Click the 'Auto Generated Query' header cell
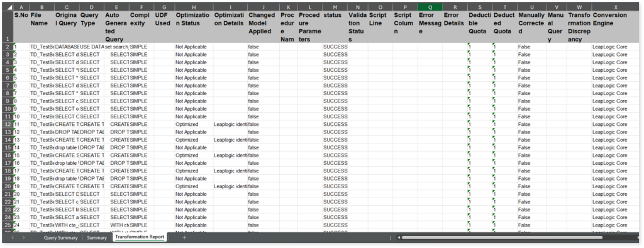Image resolution: width=644 pixels, height=248 pixels. click(116, 26)
